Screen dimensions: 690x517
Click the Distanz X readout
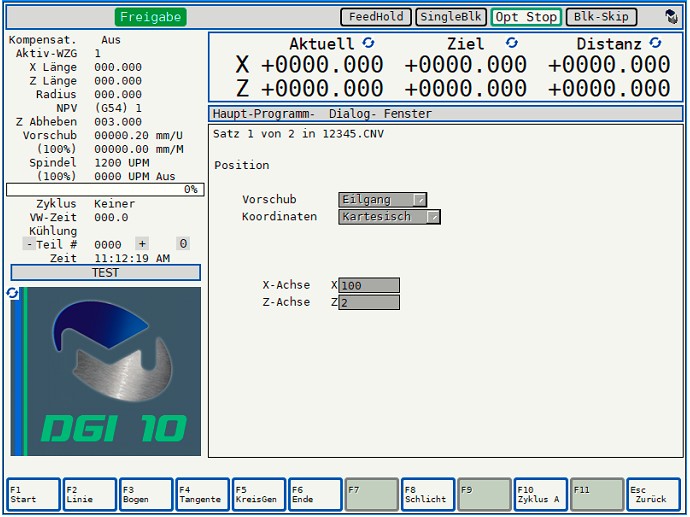coord(609,65)
